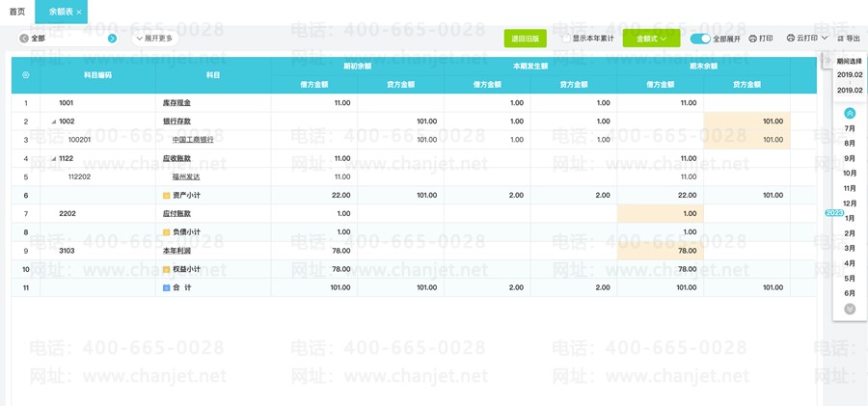Image resolution: width=868 pixels, height=406 pixels.
Task: Collapse the 1002 银行存款 row
Action: pyautogui.click(x=54, y=122)
